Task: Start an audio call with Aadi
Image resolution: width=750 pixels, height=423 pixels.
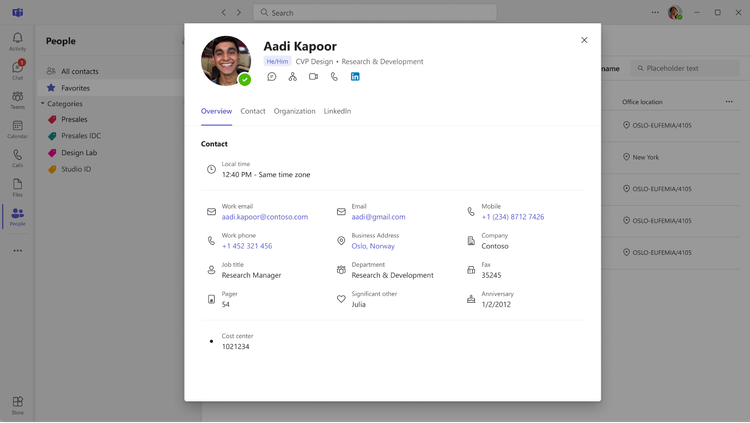Action: tap(334, 77)
